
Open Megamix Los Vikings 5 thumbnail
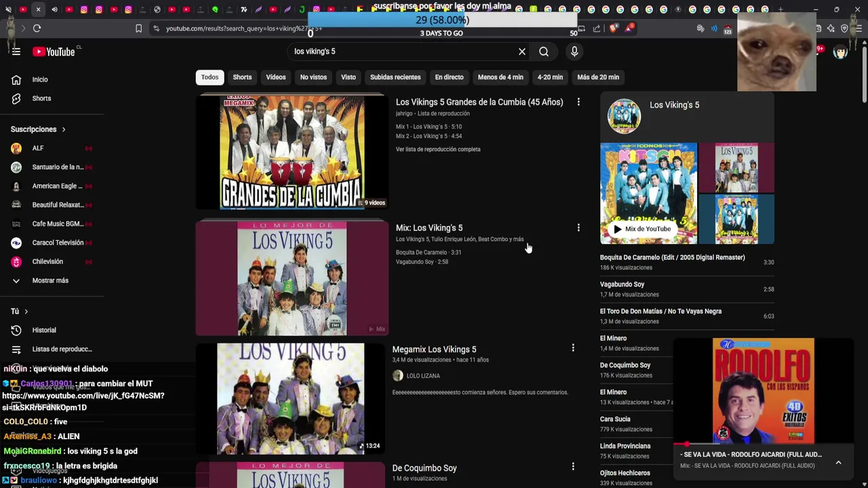coord(291,399)
